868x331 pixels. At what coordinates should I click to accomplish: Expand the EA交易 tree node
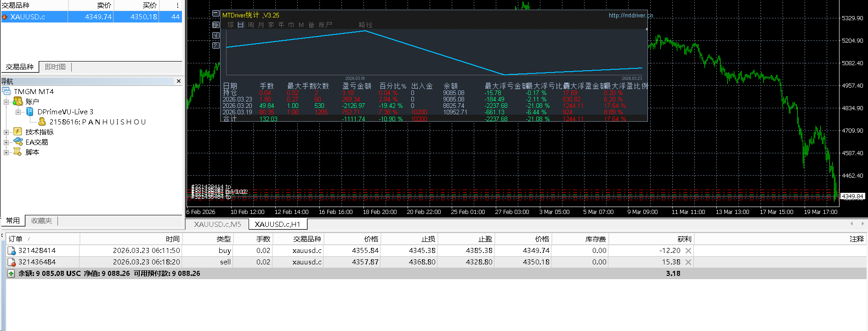pos(6,142)
